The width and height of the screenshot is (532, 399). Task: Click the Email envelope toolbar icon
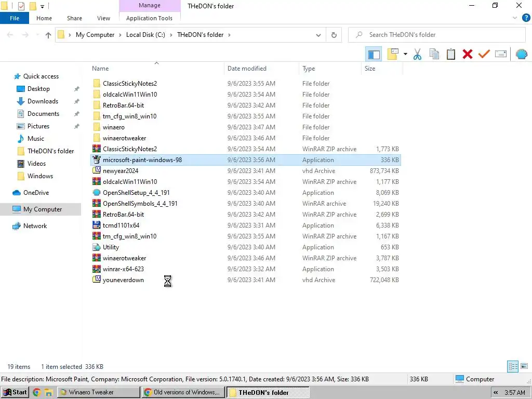tap(501, 54)
